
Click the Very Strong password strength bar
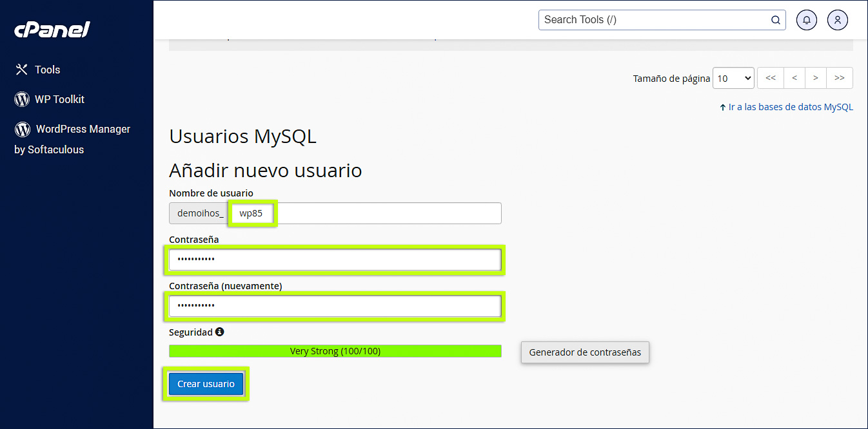[335, 350]
